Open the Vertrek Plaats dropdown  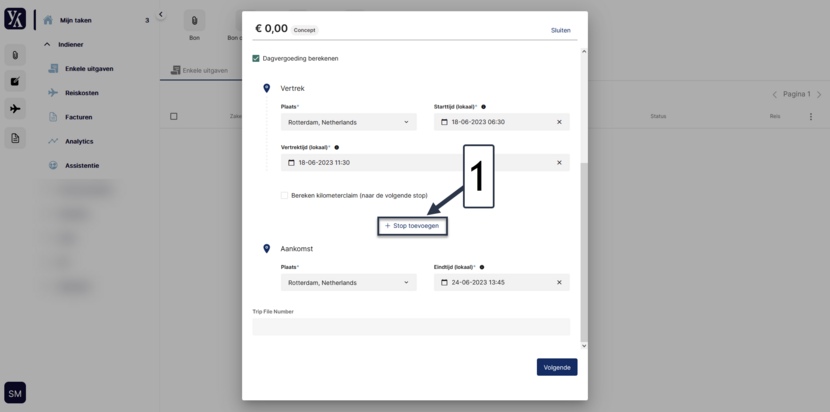coord(348,122)
